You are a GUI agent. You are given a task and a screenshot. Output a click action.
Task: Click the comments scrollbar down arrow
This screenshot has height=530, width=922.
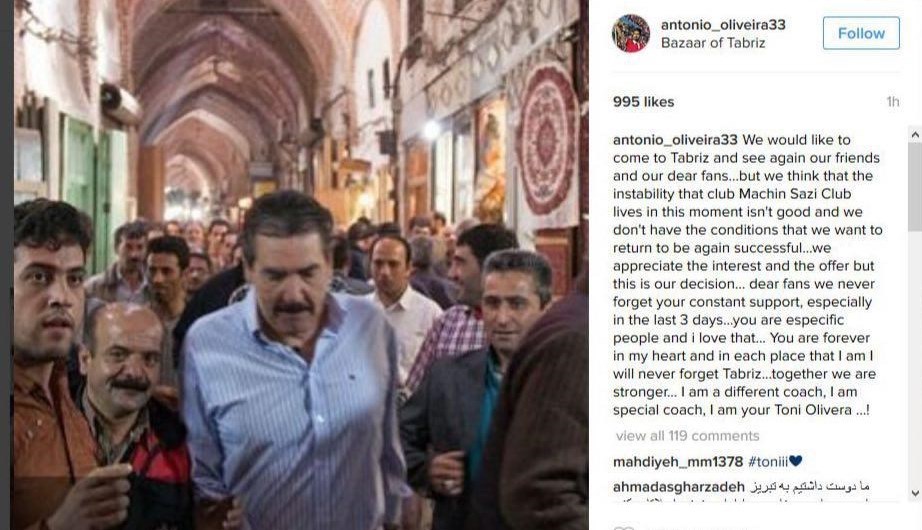point(915,493)
